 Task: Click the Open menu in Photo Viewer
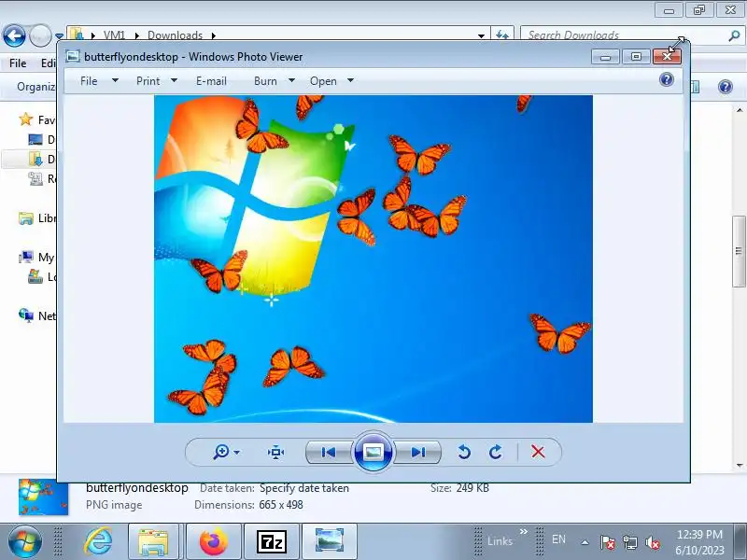point(323,81)
